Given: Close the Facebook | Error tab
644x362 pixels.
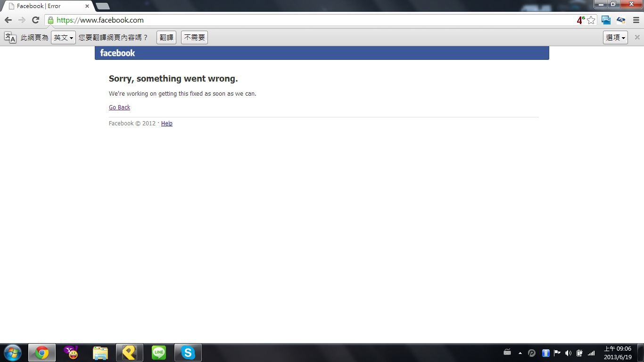Looking at the screenshot, I should pyautogui.click(x=87, y=6).
